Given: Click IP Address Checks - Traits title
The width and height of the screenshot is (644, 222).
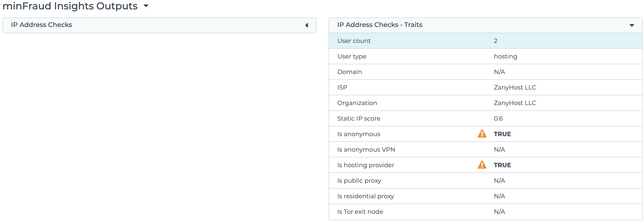Looking at the screenshot, I should [x=380, y=25].
